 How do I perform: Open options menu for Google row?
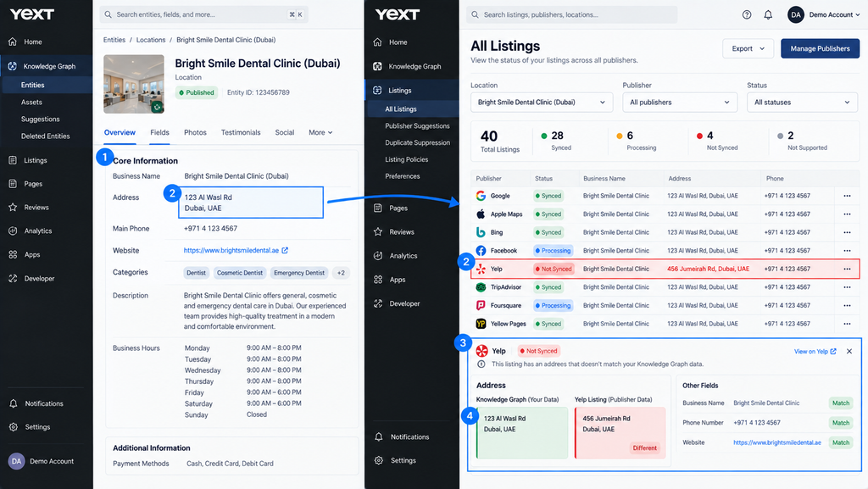(x=847, y=196)
